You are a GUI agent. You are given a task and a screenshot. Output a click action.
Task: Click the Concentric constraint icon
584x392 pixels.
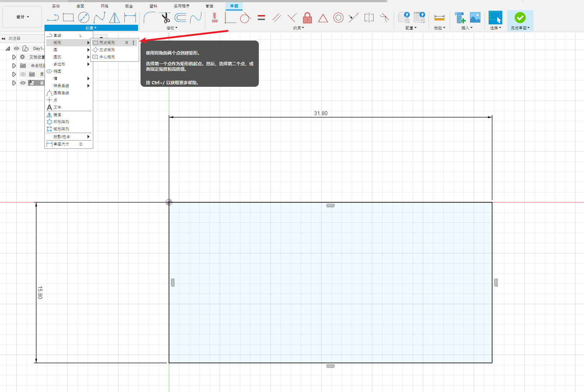(338, 18)
